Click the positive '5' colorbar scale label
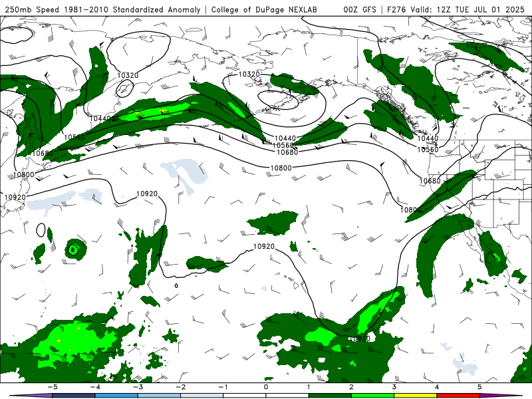This screenshot has height=399, width=532. click(x=479, y=387)
